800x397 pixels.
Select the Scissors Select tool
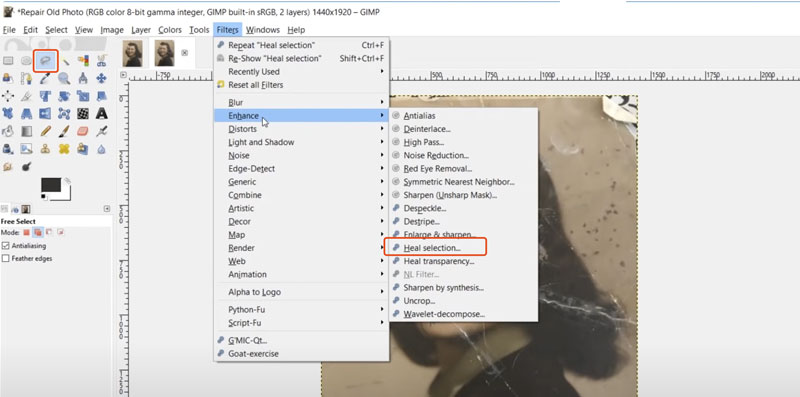pyautogui.click(x=102, y=61)
